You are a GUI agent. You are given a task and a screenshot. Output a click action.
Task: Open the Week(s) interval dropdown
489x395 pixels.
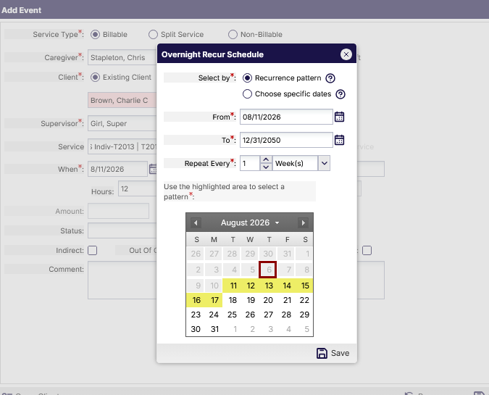(x=324, y=163)
